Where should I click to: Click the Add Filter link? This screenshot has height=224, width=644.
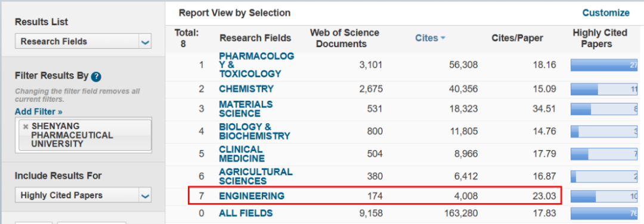coord(39,111)
